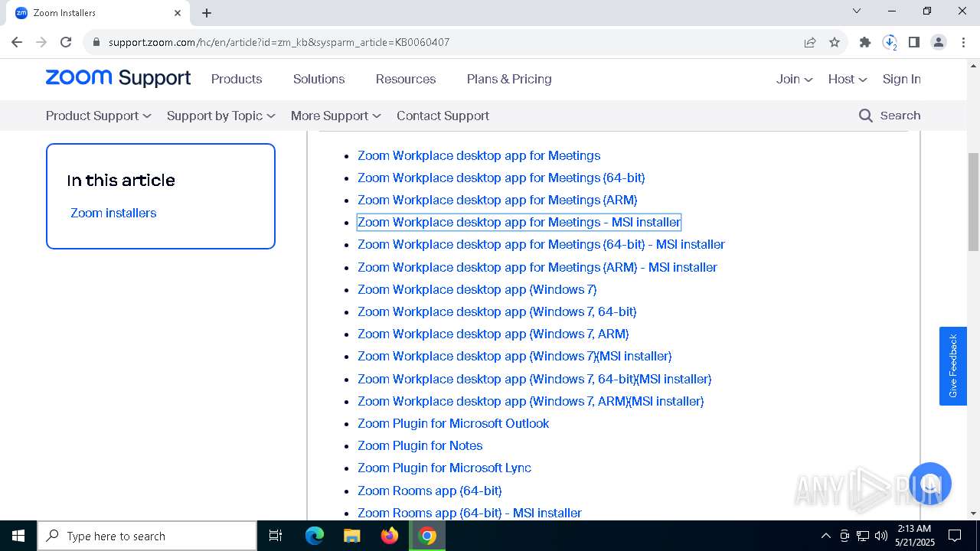Viewport: 980px width, 551px height.
Task: Open a new browser tab
Action: [207, 13]
